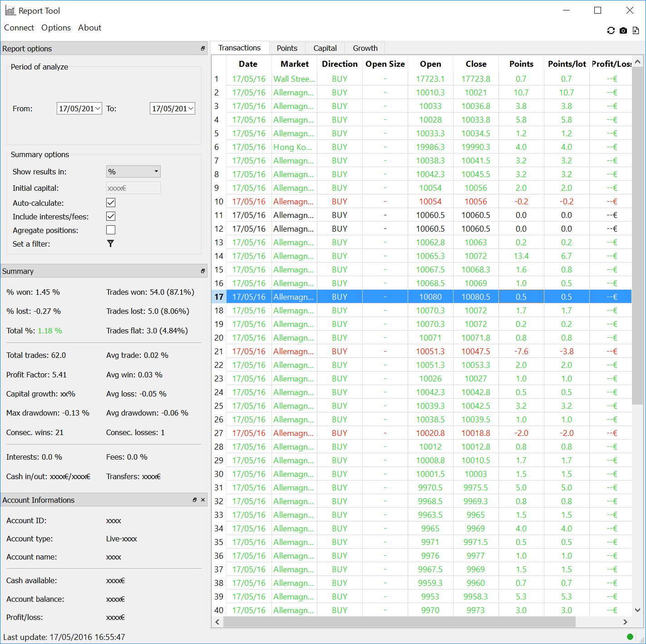Expand the Show results in dropdown
Image resolution: width=646 pixels, height=644 pixels.
point(133,171)
